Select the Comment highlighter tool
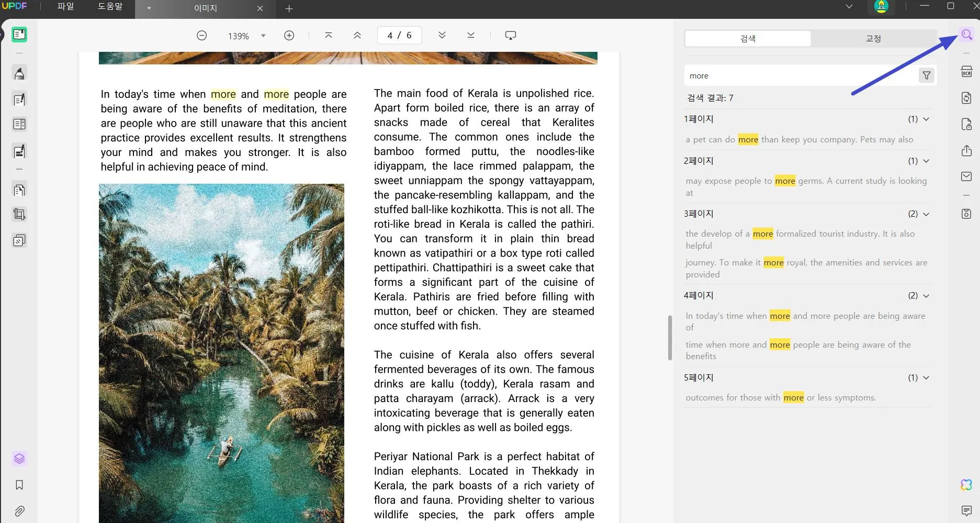 click(19, 73)
